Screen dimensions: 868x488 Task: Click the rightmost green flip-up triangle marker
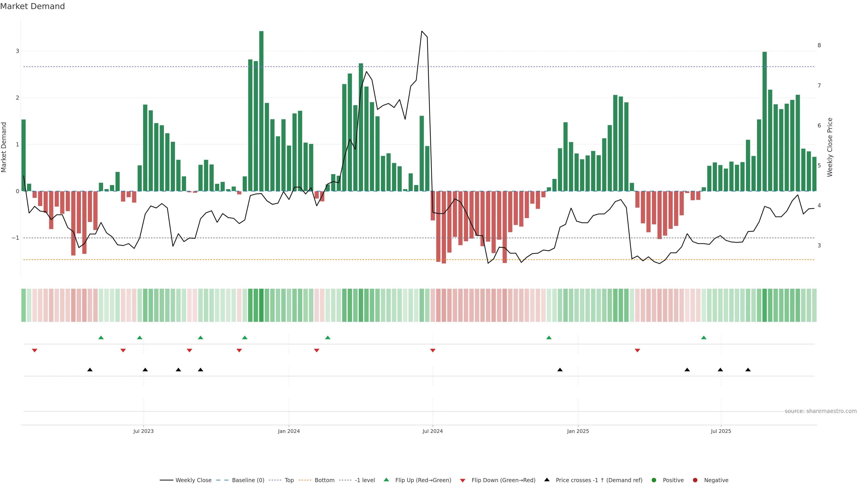pyautogui.click(x=704, y=338)
